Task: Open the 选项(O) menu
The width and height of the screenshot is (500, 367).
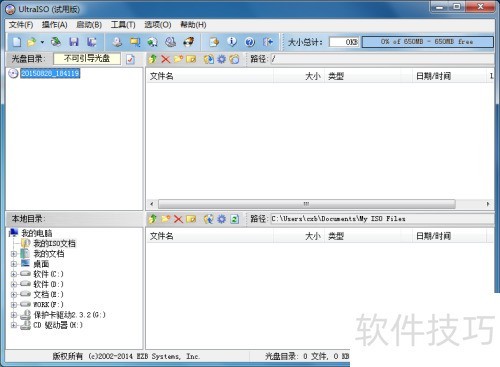Action: [x=158, y=25]
